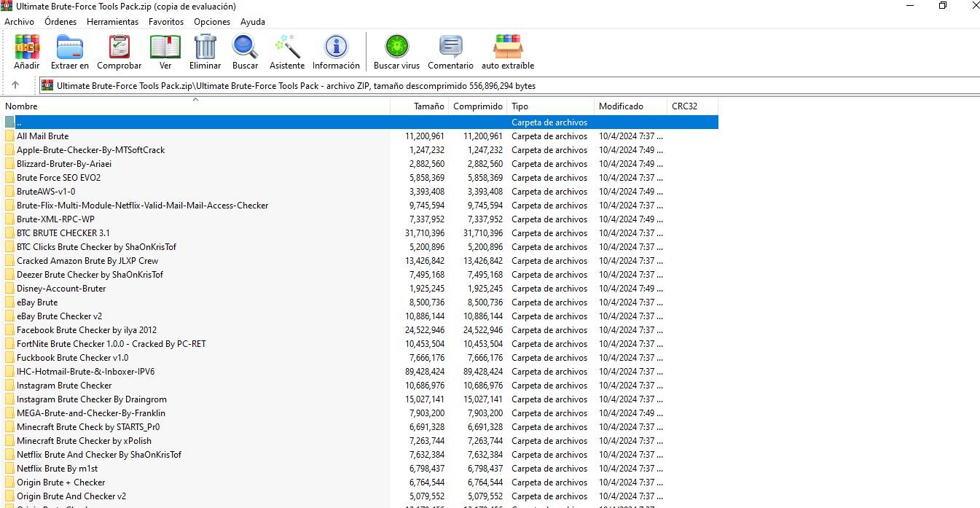Sort by Modificado column header
This screenshot has width=980, height=508.
tap(621, 106)
